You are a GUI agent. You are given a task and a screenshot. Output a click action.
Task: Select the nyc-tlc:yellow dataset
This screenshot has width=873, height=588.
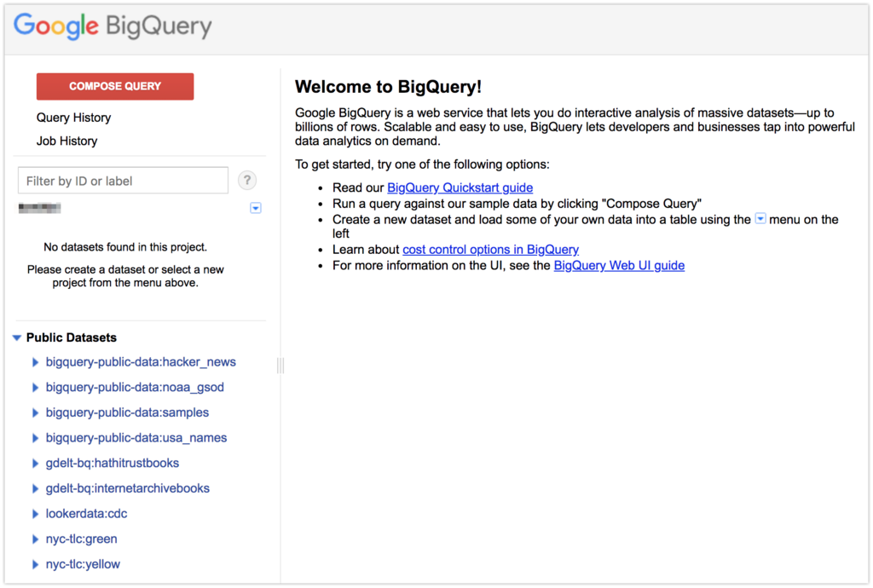pos(83,565)
